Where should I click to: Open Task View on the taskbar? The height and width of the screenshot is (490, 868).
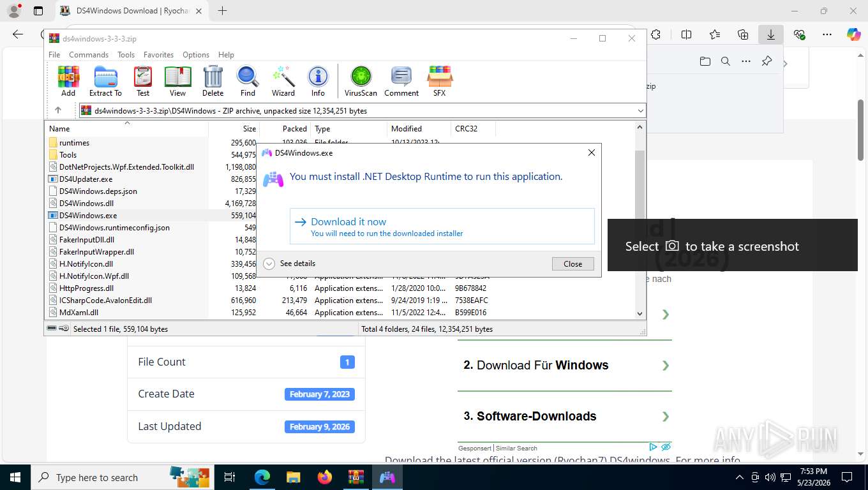(230, 477)
